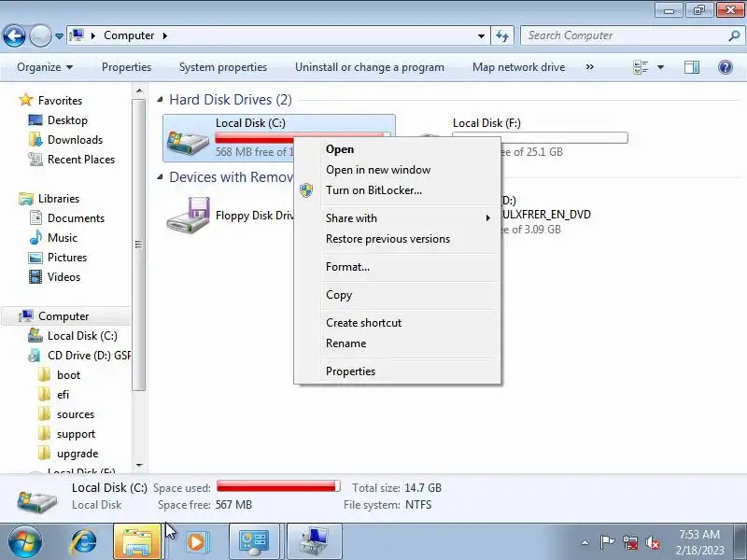The height and width of the screenshot is (560, 747).
Task: Click the Local Disk (C:) drive icon
Action: [x=188, y=141]
